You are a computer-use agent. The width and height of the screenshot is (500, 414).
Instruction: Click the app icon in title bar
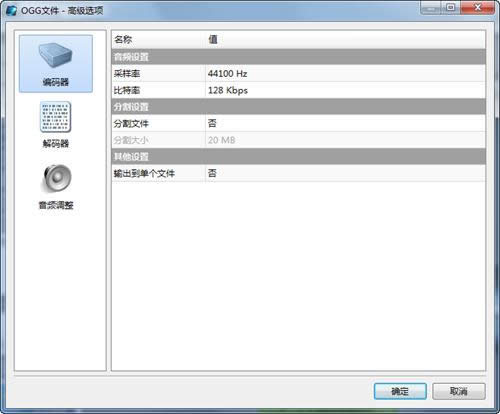pos(11,10)
